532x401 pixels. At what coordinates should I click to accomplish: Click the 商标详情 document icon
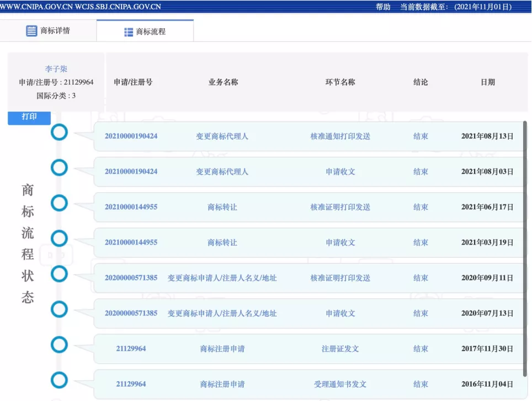pyautogui.click(x=31, y=31)
